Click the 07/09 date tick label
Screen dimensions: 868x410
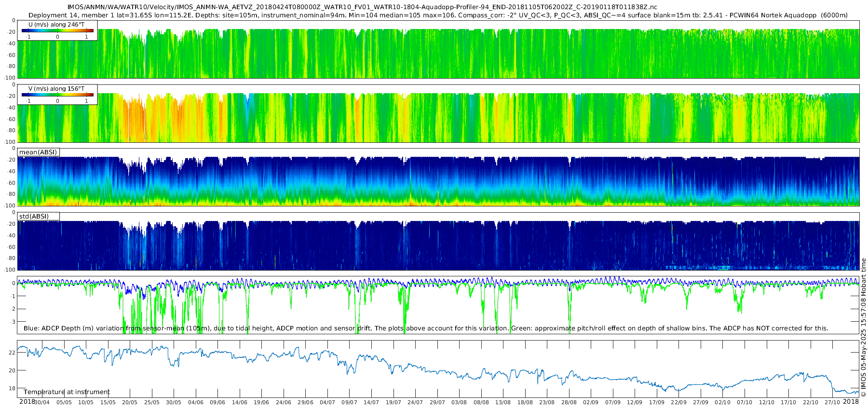click(612, 402)
